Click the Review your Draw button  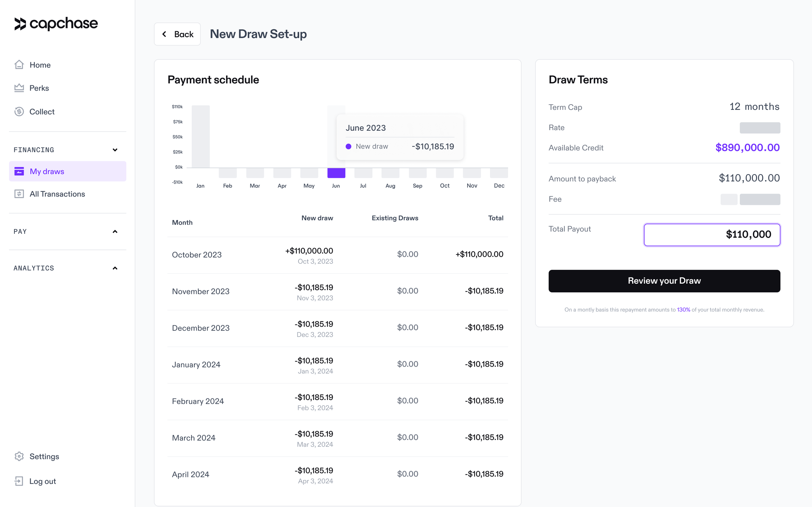click(x=664, y=281)
